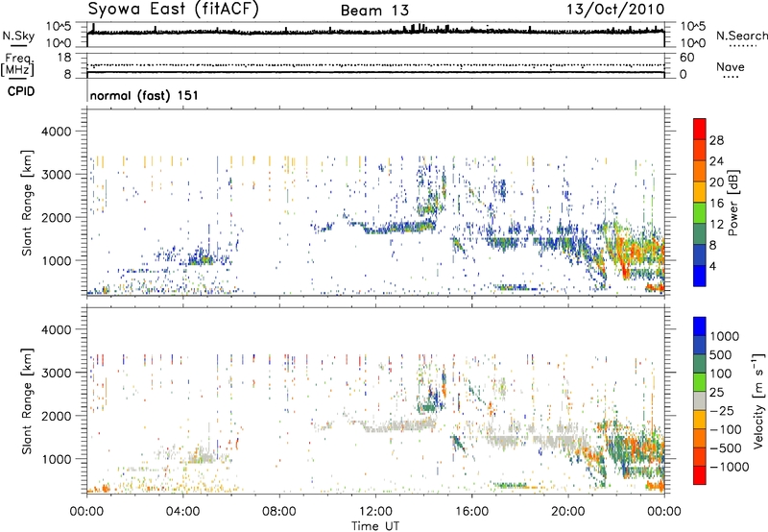Viewport: 768px width, 532px height.
Task: Click the "12" tick on Power colorbar
Action: (716, 225)
